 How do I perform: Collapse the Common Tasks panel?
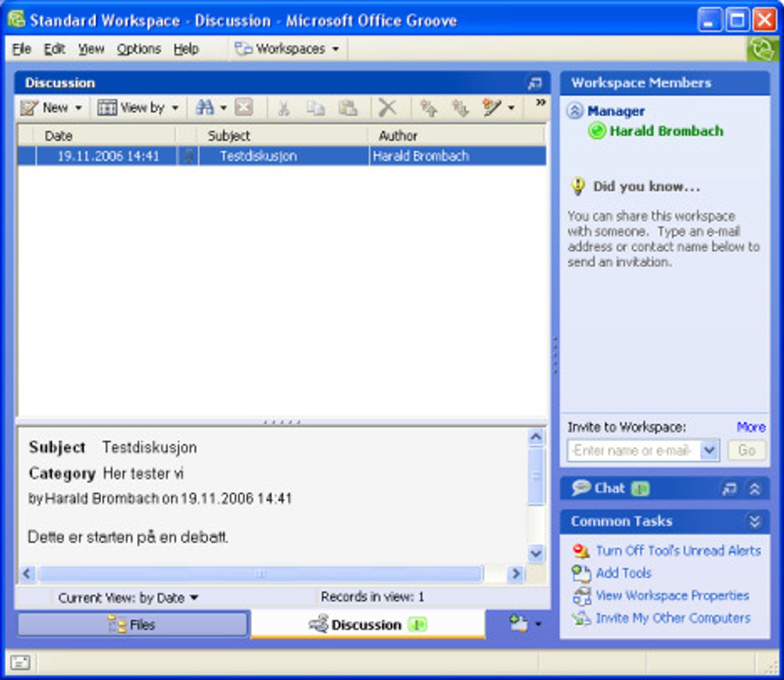point(755,521)
